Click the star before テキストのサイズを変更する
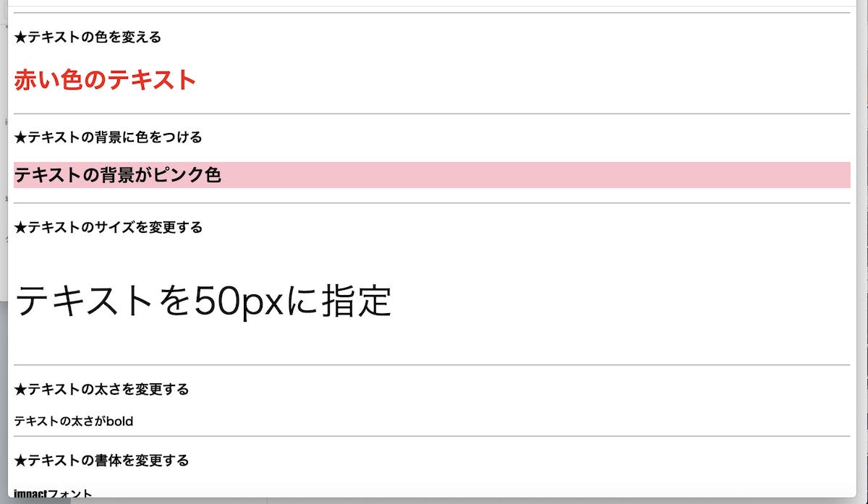This screenshot has height=504, width=868. (21, 227)
